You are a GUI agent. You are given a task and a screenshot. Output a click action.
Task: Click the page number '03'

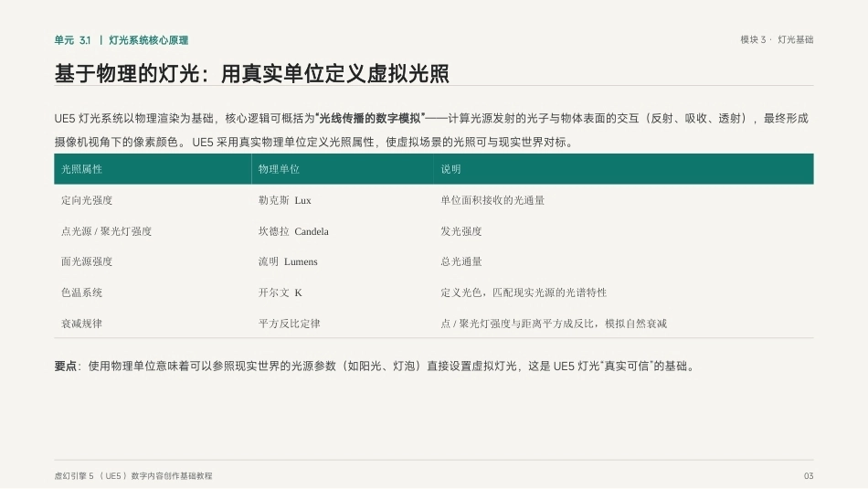809,475
